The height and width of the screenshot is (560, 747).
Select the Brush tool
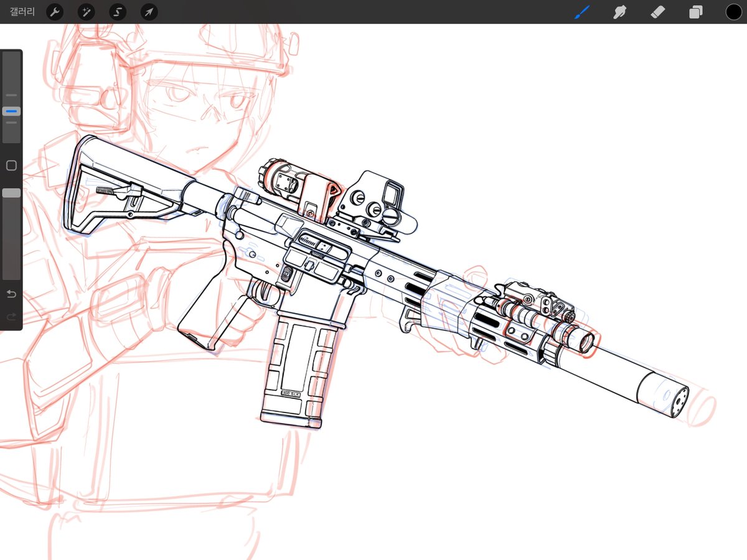pyautogui.click(x=582, y=12)
